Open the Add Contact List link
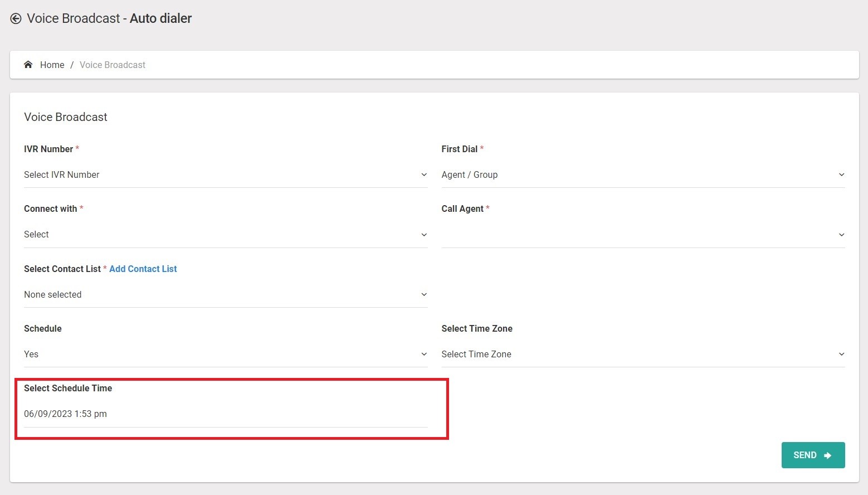This screenshot has width=868, height=495. coord(143,269)
